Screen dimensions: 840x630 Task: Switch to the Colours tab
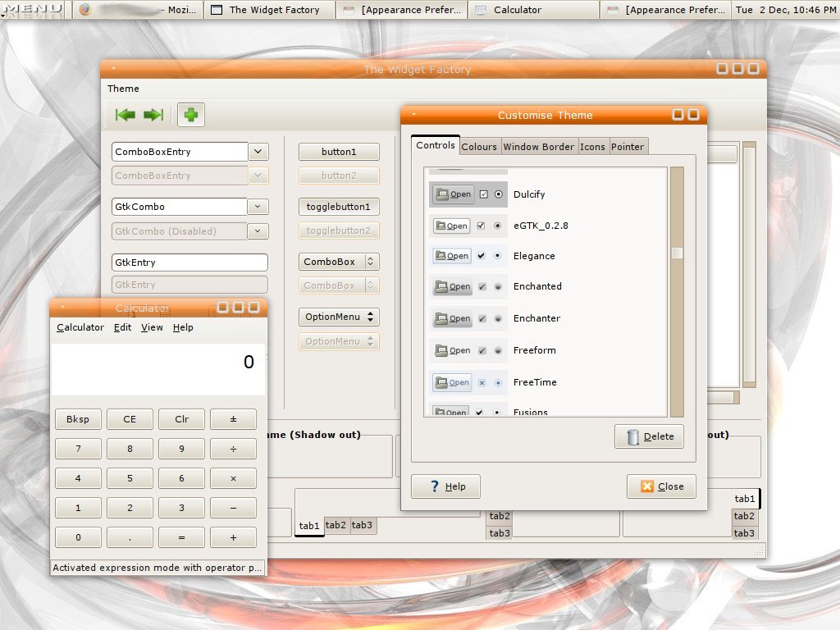479,147
